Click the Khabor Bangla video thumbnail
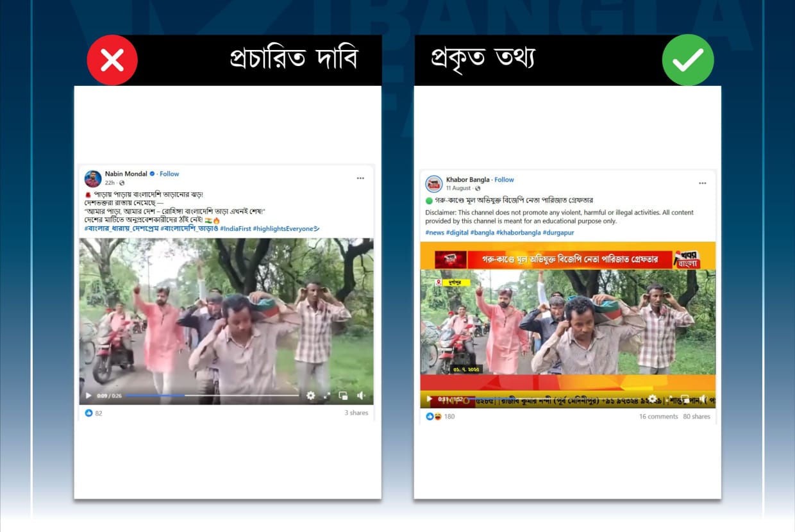 [x=567, y=320]
